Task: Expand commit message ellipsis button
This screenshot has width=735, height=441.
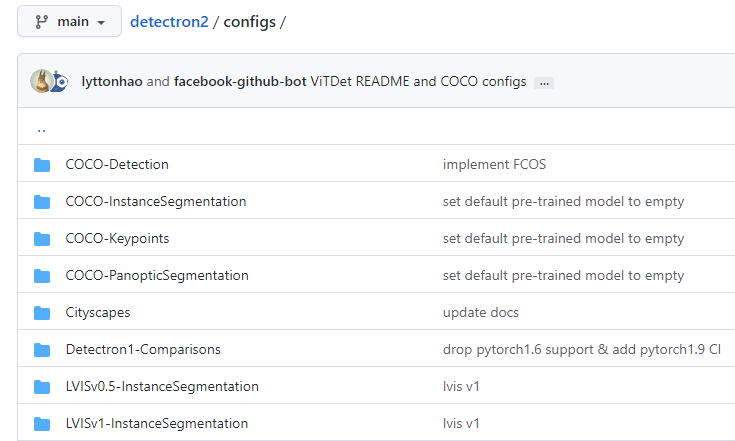Action: pyautogui.click(x=544, y=83)
